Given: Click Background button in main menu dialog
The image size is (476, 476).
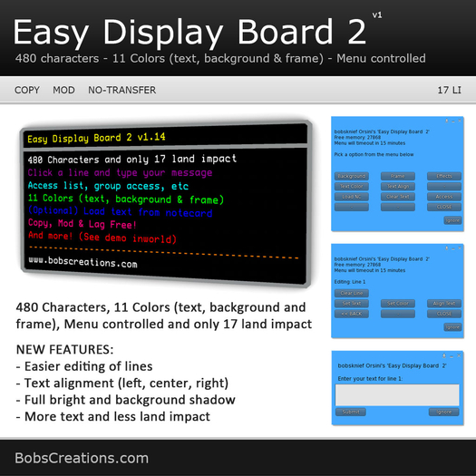Looking at the screenshot, I should [x=352, y=176].
